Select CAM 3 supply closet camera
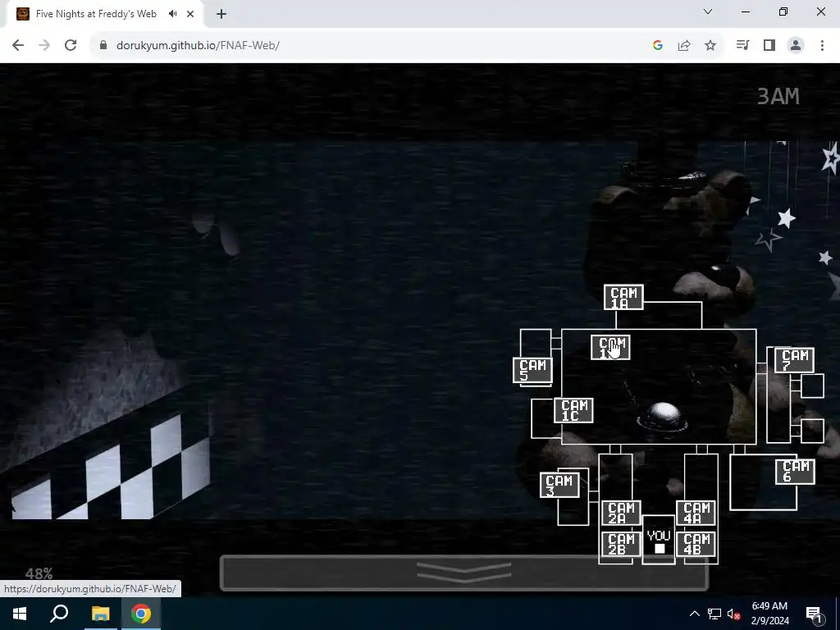The width and height of the screenshot is (840, 630). coord(559,486)
